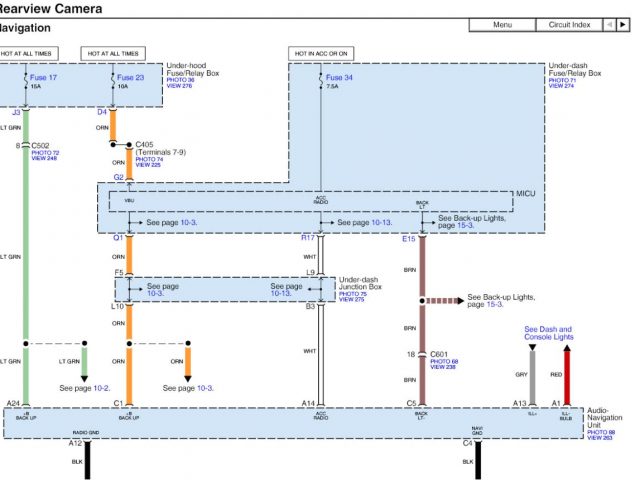
Task: Open page 15-3 link beside dashed brown arrow
Action: coord(485,304)
